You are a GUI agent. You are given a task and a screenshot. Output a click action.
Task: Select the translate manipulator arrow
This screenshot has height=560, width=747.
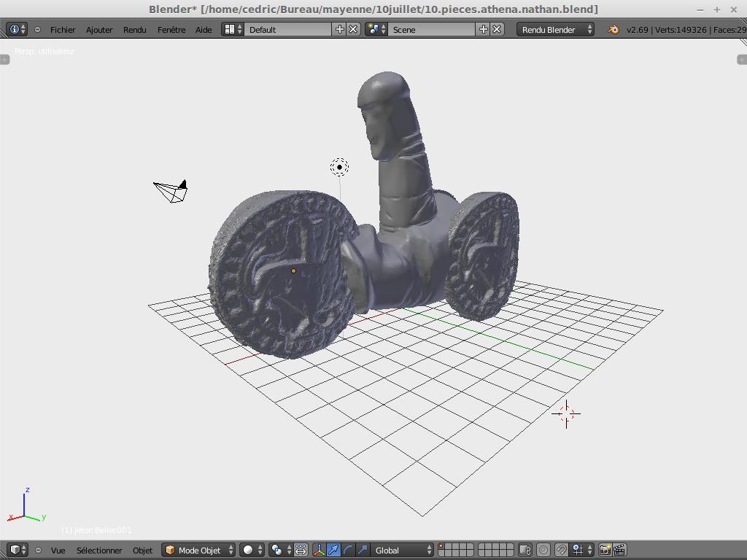coord(333,551)
